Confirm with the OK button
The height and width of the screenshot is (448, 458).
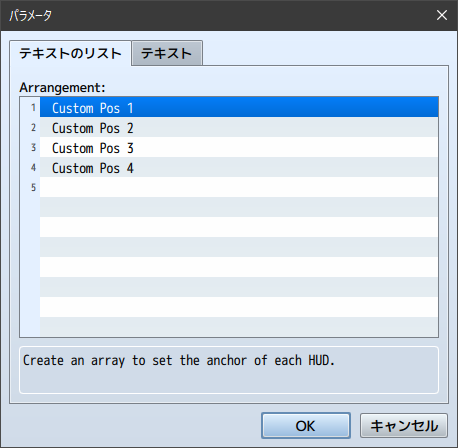click(x=306, y=426)
